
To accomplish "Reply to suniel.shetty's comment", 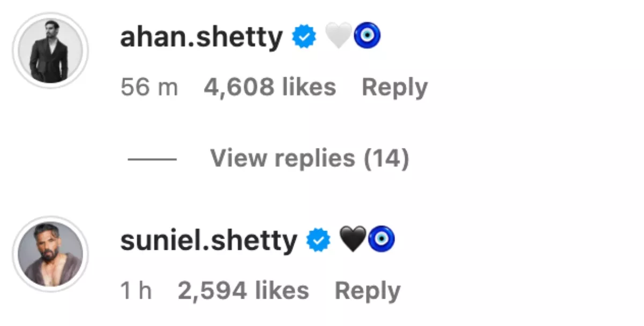I will coord(367,291).
